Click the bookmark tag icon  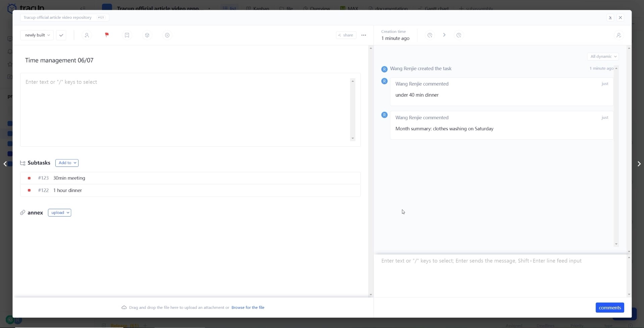click(x=127, y=35)
